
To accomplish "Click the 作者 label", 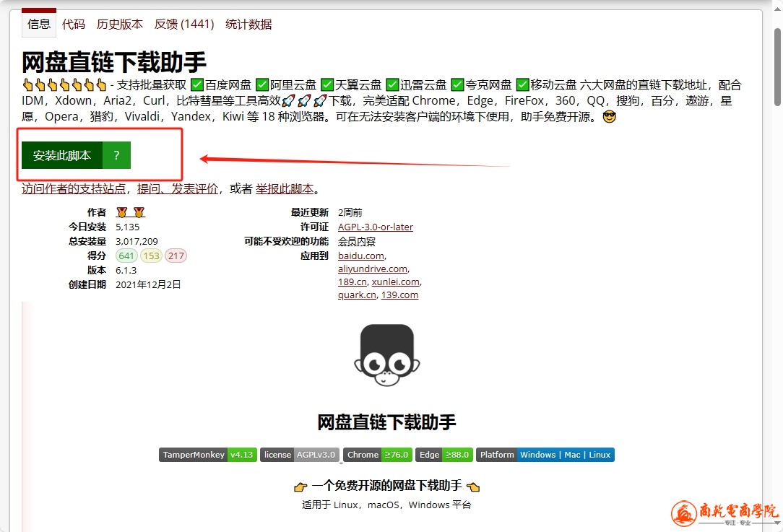I will coord(97,213).
